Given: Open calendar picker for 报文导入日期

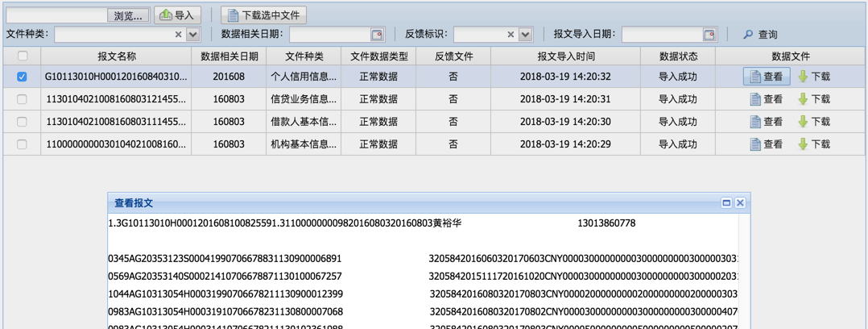Looking at the screenshot, I should tap(709, 35).
